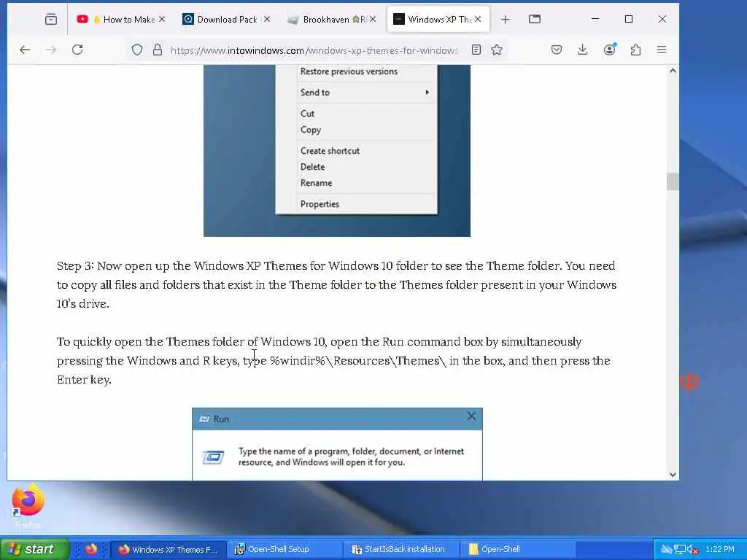The width and height of the screenshot is (747, 560).
Task: Open the Firefox desktop shortcut
Action: [x=28, y=506]
